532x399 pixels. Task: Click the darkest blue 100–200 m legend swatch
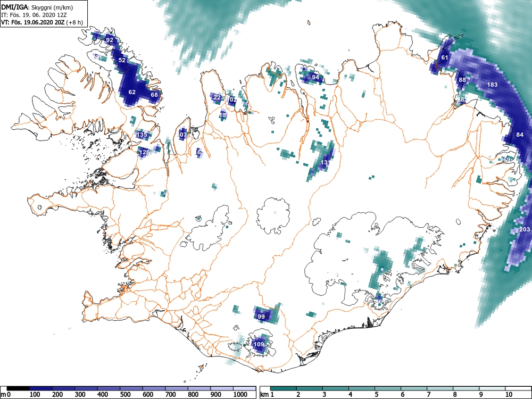[41, 388]
